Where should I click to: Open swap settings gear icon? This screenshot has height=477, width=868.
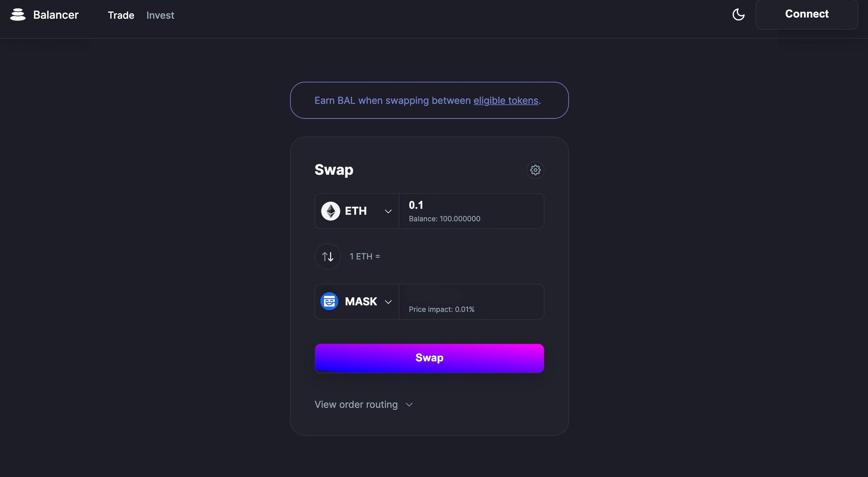point(535,170)
